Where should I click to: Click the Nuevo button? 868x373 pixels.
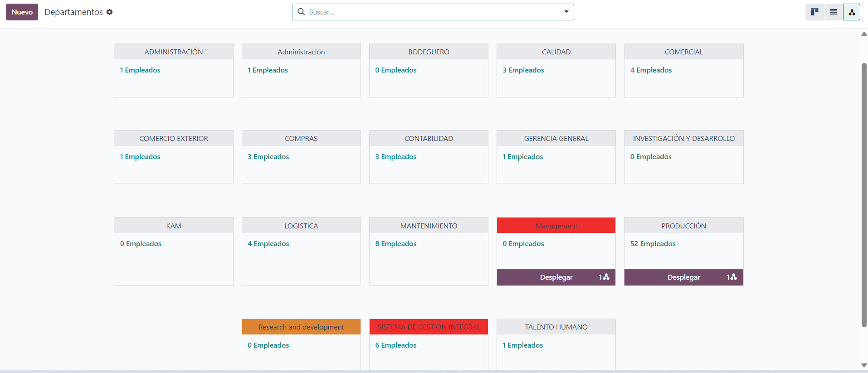tap(22, 12)
